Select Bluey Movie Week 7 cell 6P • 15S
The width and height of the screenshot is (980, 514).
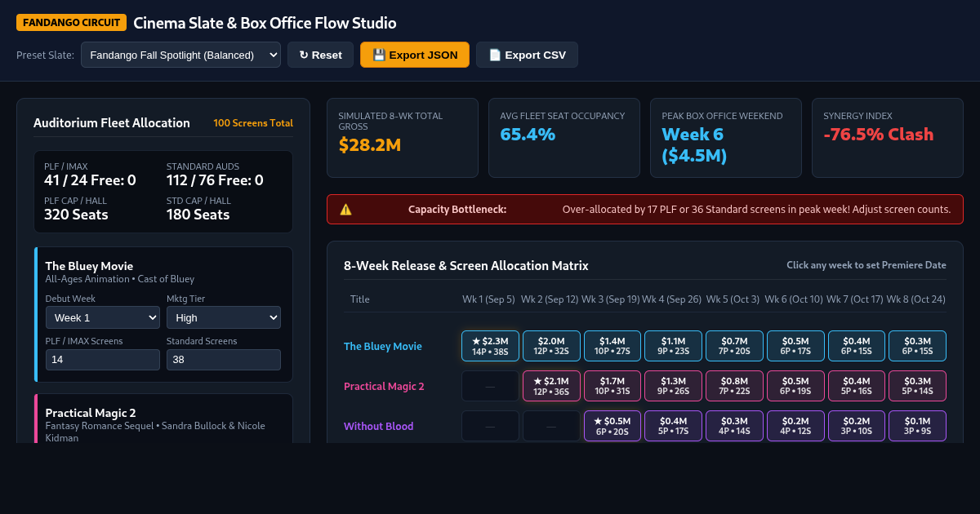(857, 346)
